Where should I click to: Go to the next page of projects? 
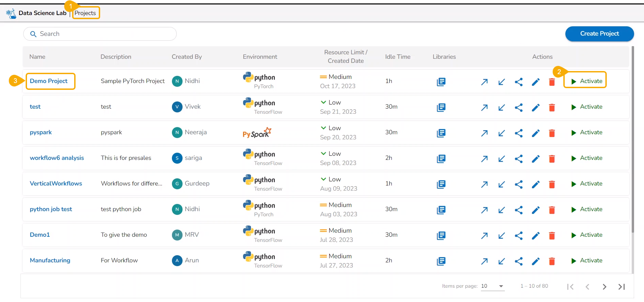(604, 287)
